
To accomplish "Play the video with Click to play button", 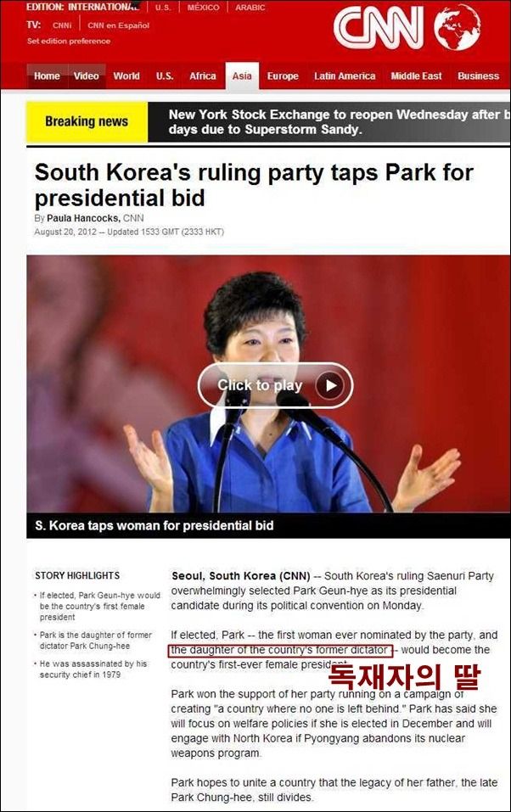I will click(x=275, y=385).
